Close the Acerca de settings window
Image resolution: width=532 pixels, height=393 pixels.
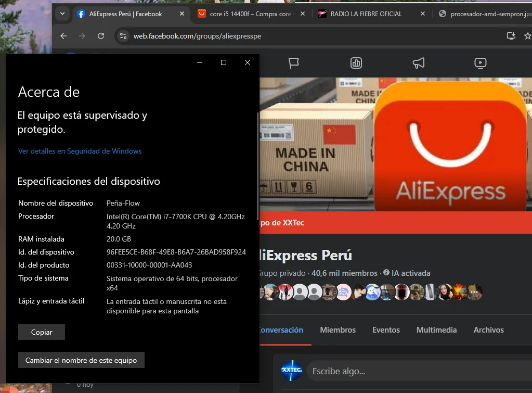(x=248, y=62)
